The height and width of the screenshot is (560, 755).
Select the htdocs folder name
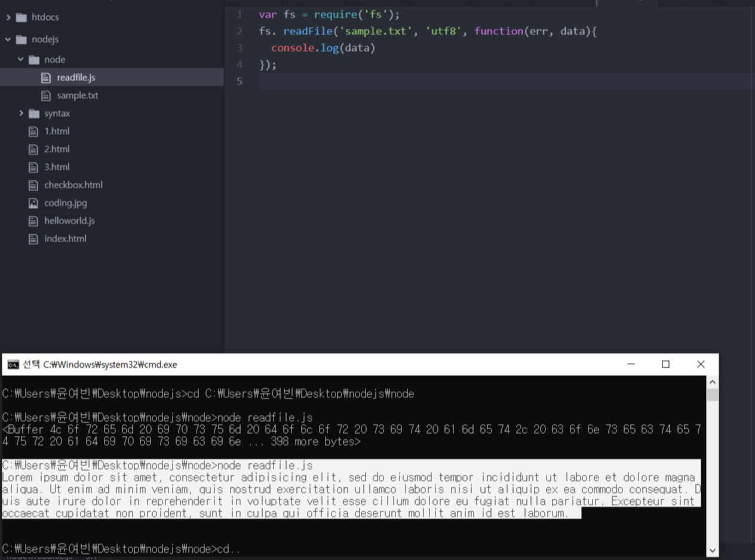[x=45, y=17]
